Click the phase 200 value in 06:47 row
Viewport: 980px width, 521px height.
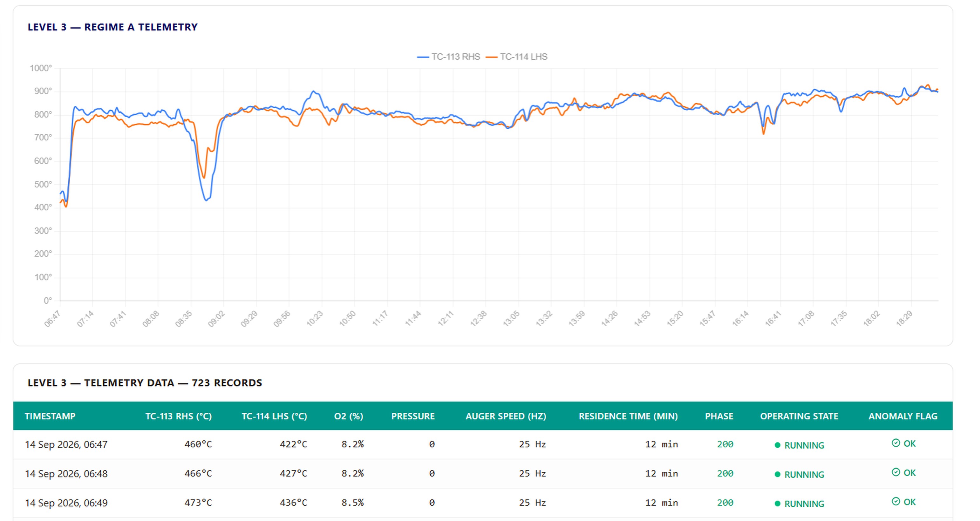pos(725,444)
